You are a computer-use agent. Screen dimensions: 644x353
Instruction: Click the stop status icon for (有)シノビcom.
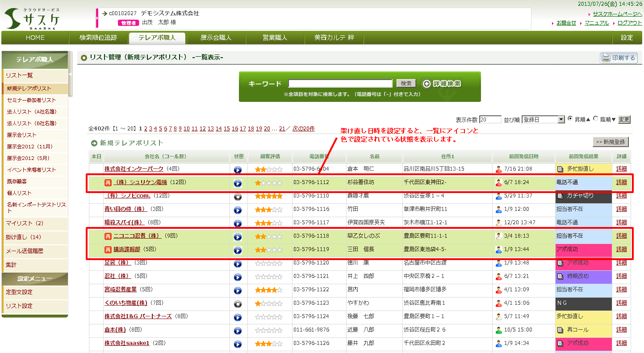tap(238, 197)
